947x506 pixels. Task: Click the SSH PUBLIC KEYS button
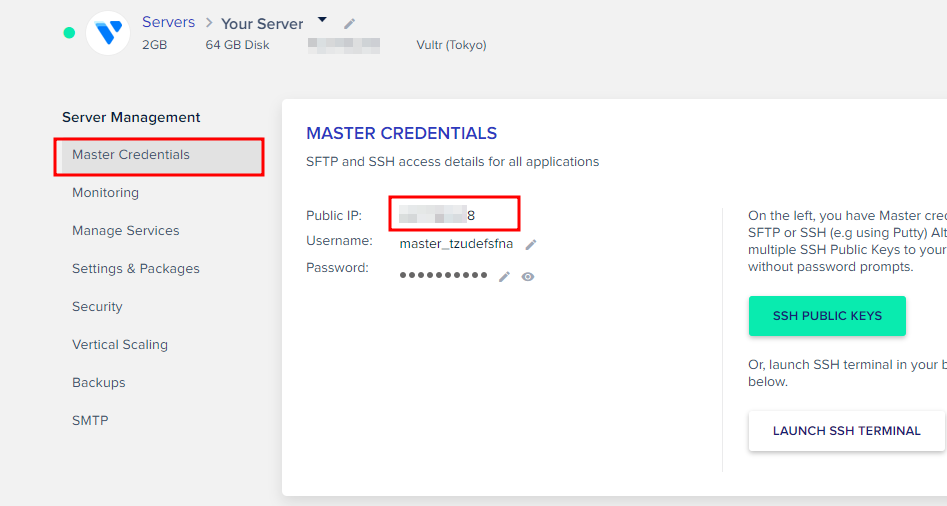tap(827, 316)
